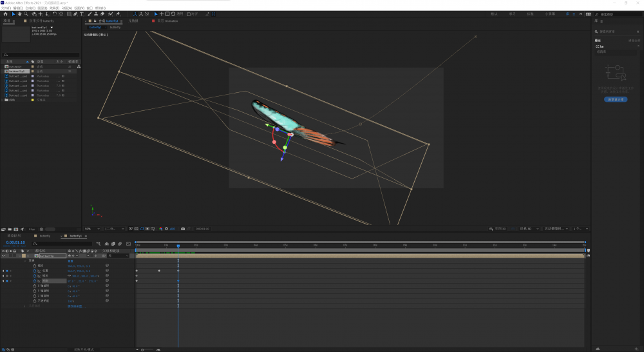
Task: Select the Type text tool
Action: click(x=81, y=14)
